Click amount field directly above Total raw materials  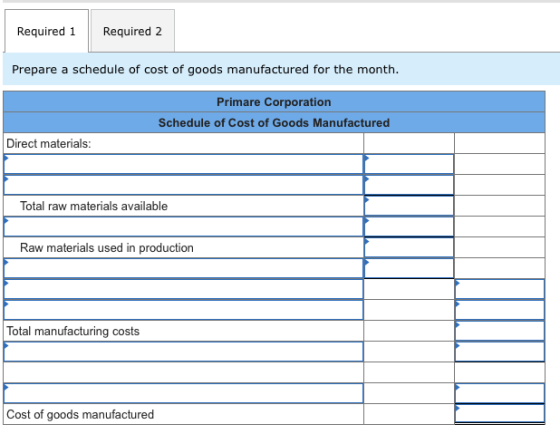click(409, 185)
